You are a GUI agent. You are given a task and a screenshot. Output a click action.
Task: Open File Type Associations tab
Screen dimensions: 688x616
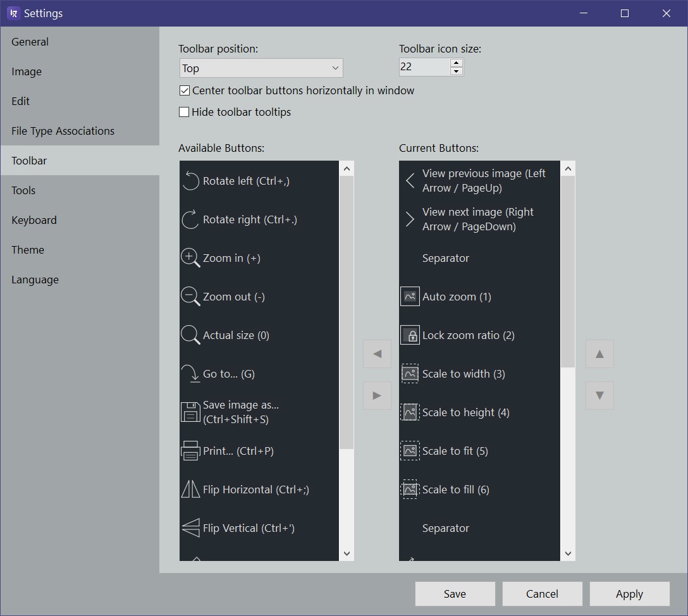pyautogui.click(x=80, y=131)
